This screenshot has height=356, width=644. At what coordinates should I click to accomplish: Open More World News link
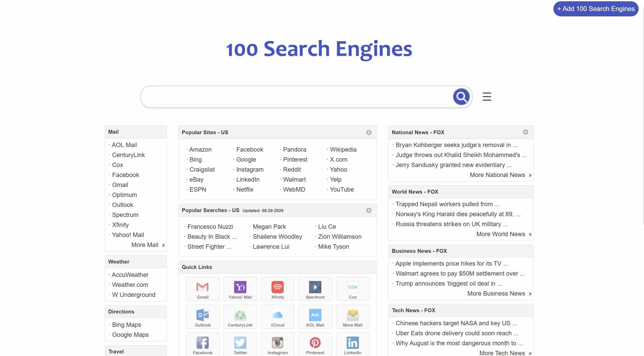click(504, 234)
